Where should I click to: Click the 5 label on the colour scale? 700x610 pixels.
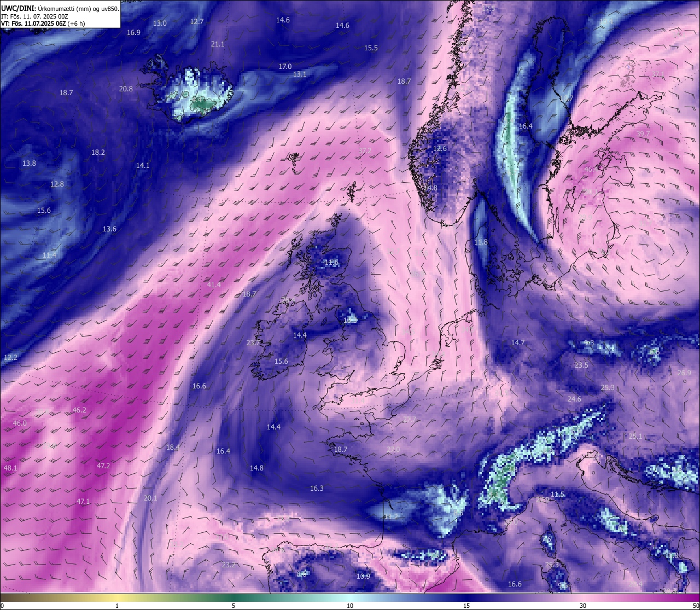(x=234, y=606)
